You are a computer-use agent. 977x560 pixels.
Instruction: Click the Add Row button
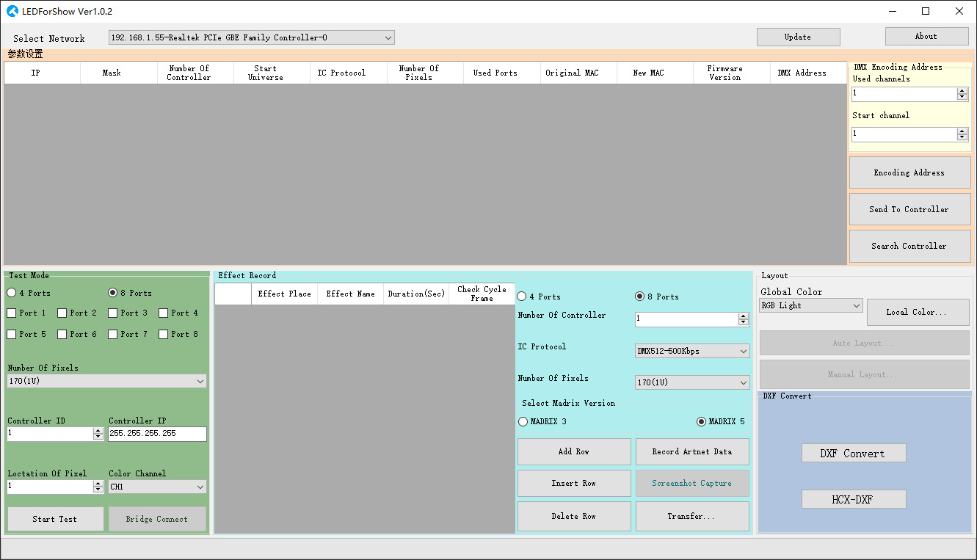574,451
